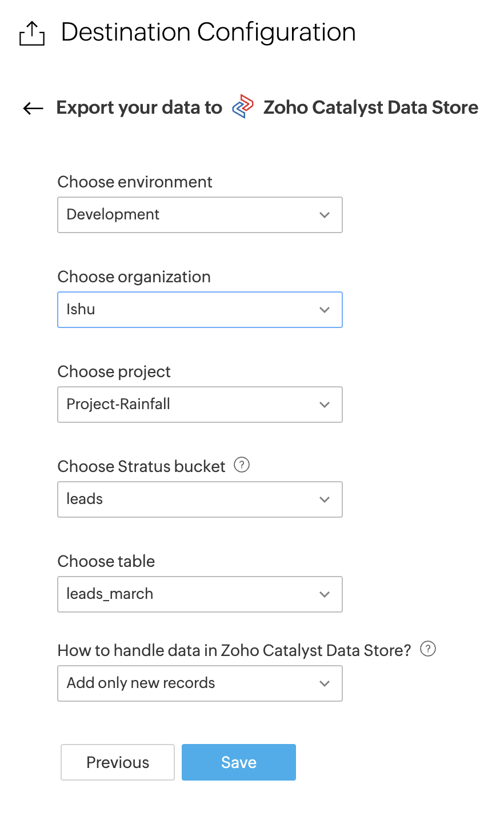Expand the organization dropdown showing Ishu
This screenshot has width=504, height=824.
(199, 310)
